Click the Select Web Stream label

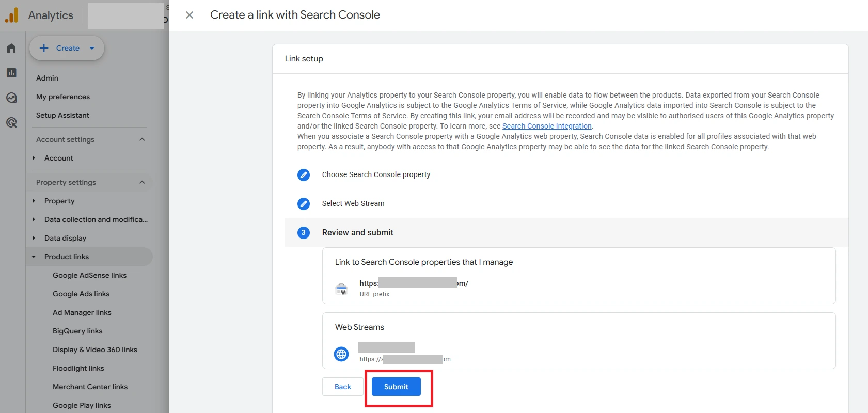[x=353, y=203]
